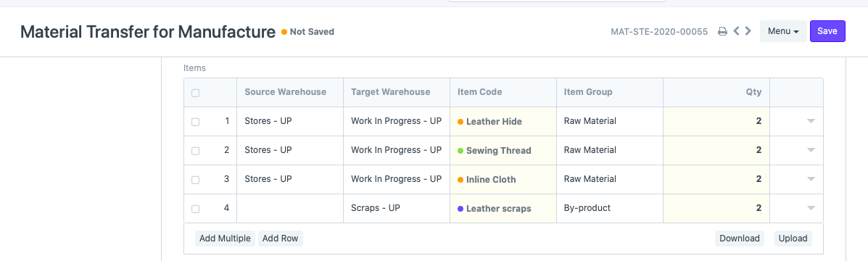868x261 pixels.
Task: Open the Menu dropdown
Action: [x=783, y=31]
